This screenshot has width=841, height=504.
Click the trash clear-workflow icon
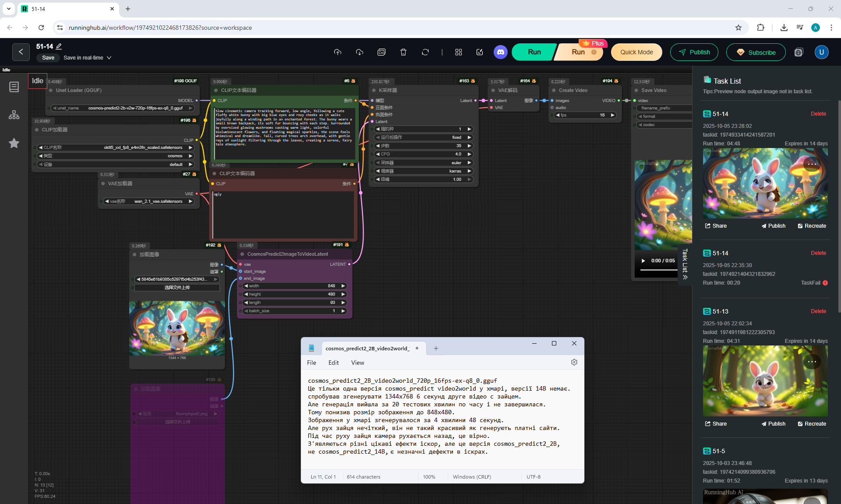(x=403, y=52)
